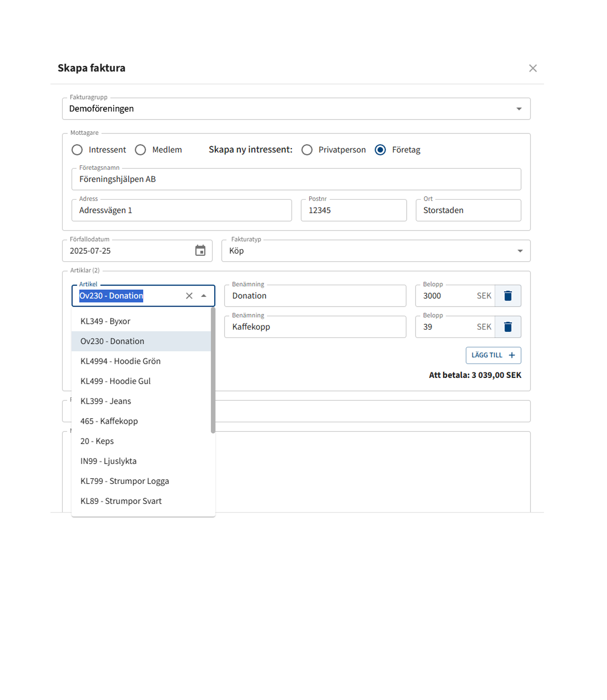Click the Företagsnamn input field
Viewport: 607px width, 700px height.
point(296,180)
